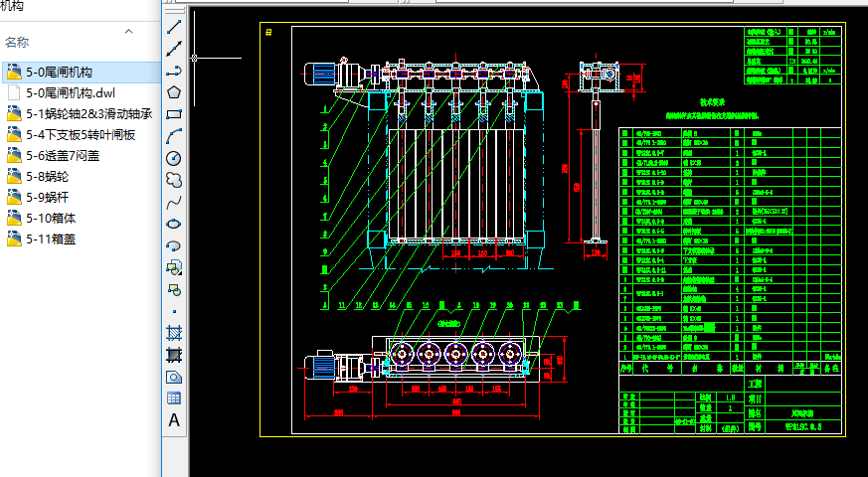Image resolution: width=868 pixels, height=477 pixels.
Task: Open the 5-8蜗轮 folder
Action: [x=47, y=177]
